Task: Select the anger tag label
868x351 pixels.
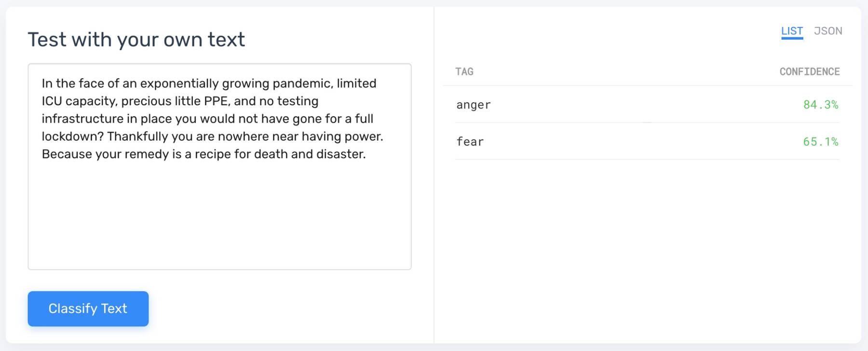Action: pos(474,105)
